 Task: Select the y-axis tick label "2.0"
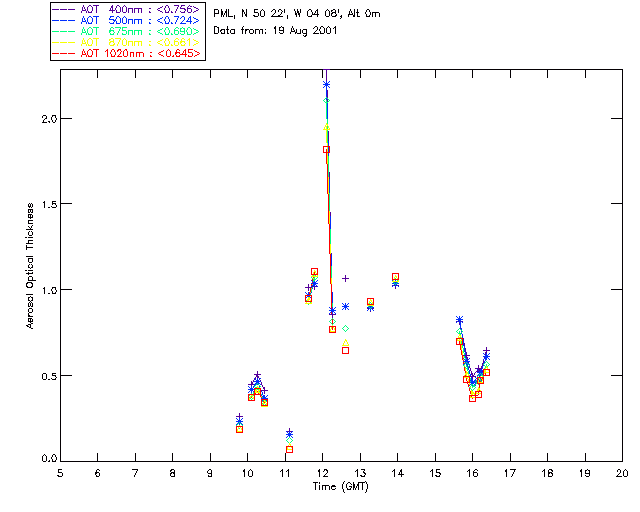(x=49, y=119)
